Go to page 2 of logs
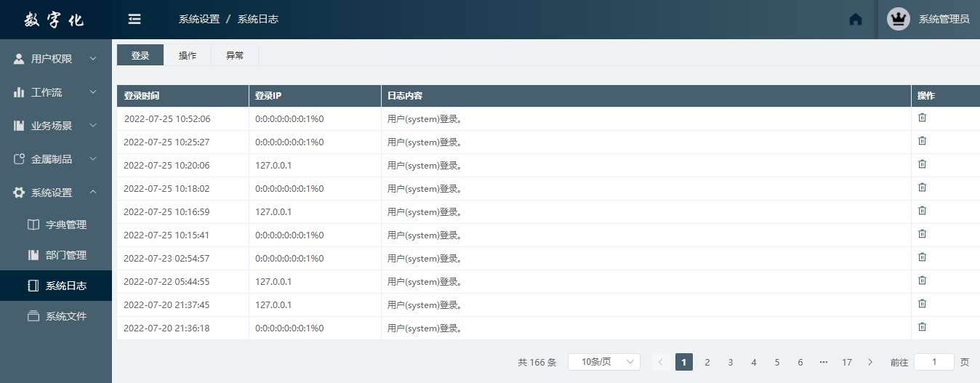 coord(707,362)
